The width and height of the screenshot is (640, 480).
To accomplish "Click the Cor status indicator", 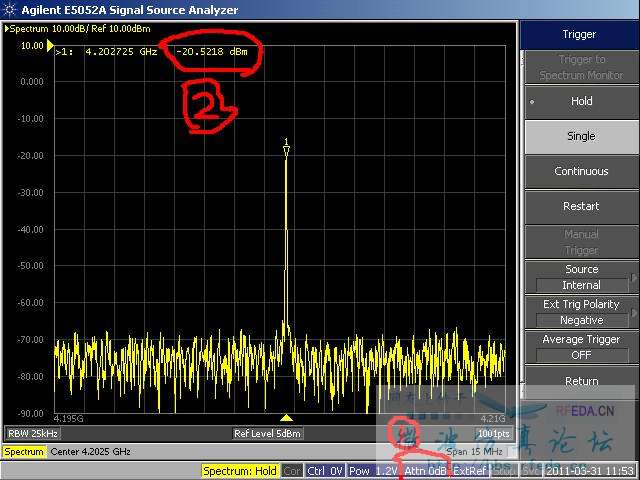I will (291, 471).
